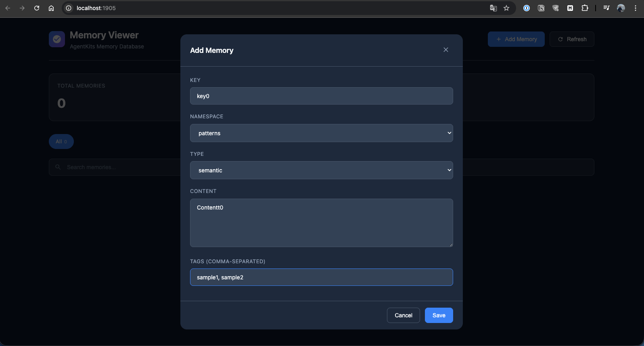Cancel adding the memory
644x346 pixels.
pyautogui.click(x=403, y=315)
